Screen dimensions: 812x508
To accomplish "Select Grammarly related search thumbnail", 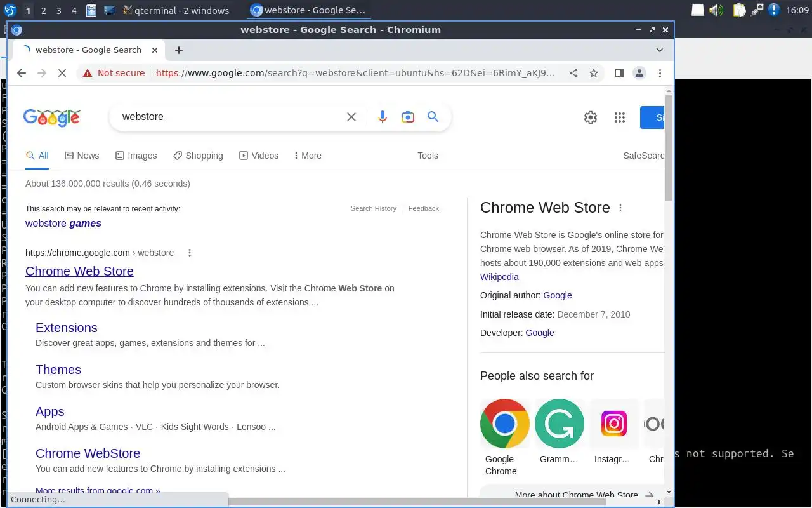I will (560, 424).
